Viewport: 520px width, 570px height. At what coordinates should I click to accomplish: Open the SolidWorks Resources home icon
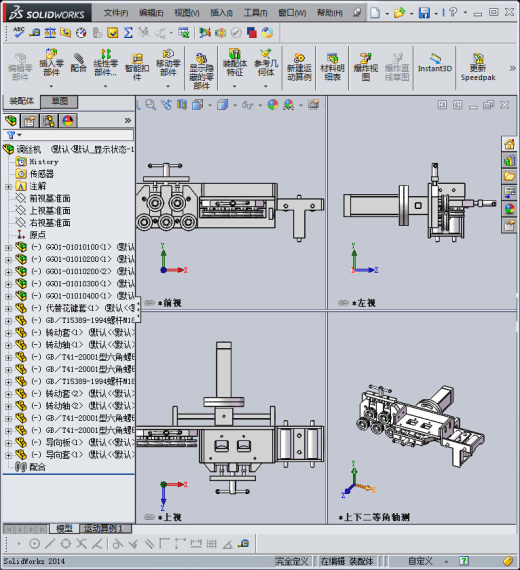pyautogui.click(x=509, y=144)
